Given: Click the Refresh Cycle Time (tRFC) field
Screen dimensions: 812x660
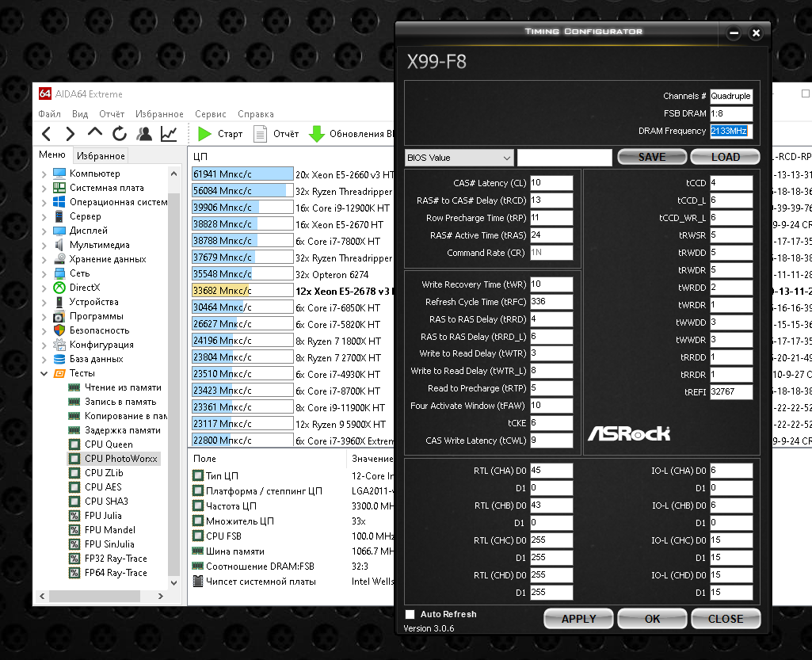Looking at the screenshot, I should pyautogui.click(x=551, y=302).
